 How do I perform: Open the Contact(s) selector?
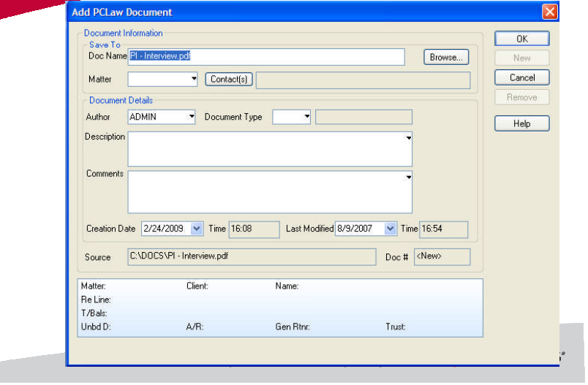pos(229,79)
